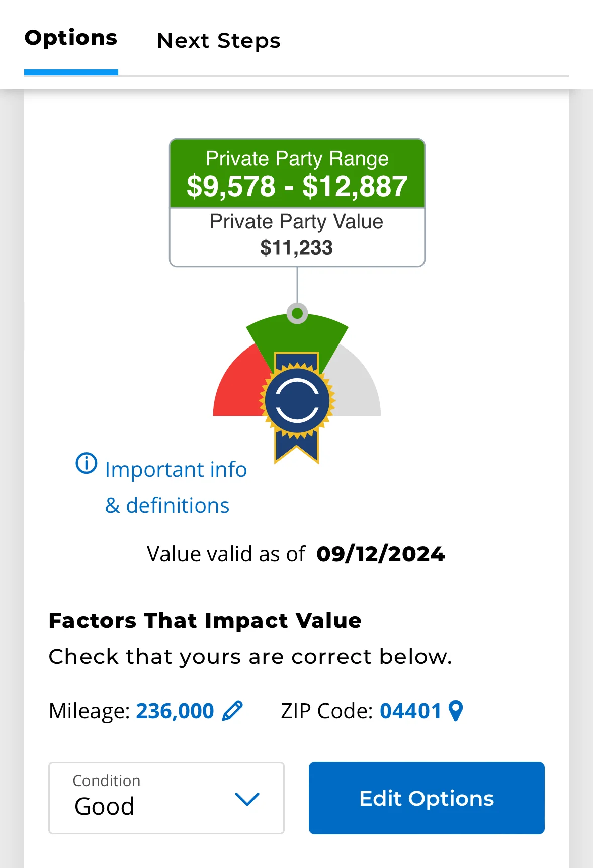Click the Private Party Range green banner
Screen dimensions: 593x868
pos(297,173)
